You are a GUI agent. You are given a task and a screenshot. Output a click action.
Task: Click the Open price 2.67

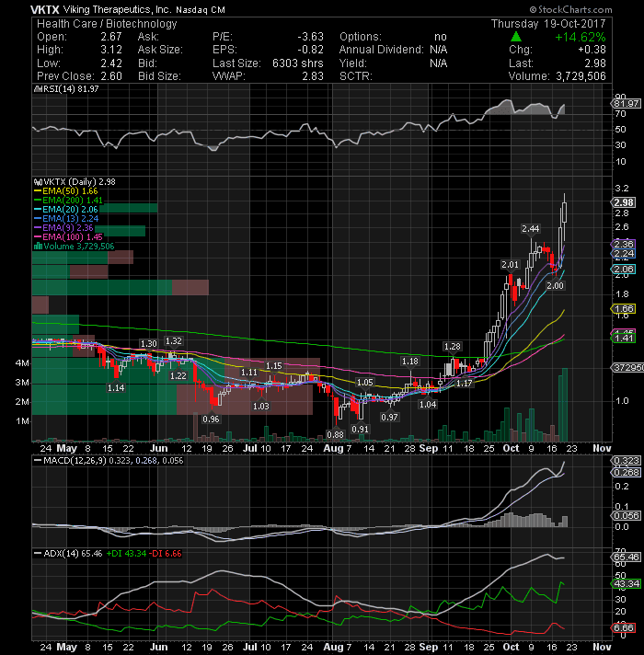pyautogui.click(x=111, y=37)
